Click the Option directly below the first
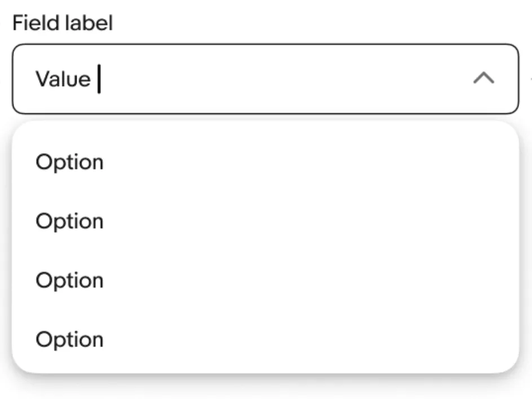The image size is (532, 399). tap(69, 221)
